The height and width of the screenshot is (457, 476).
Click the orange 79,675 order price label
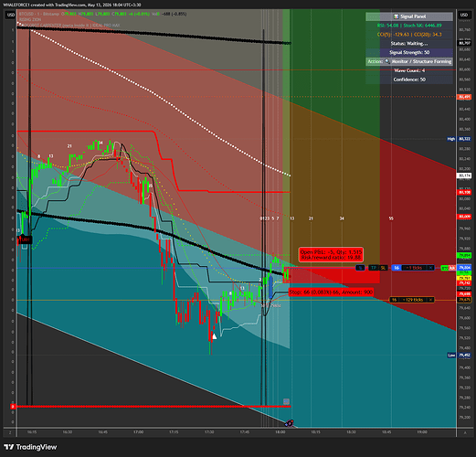(x=464, y=300)
